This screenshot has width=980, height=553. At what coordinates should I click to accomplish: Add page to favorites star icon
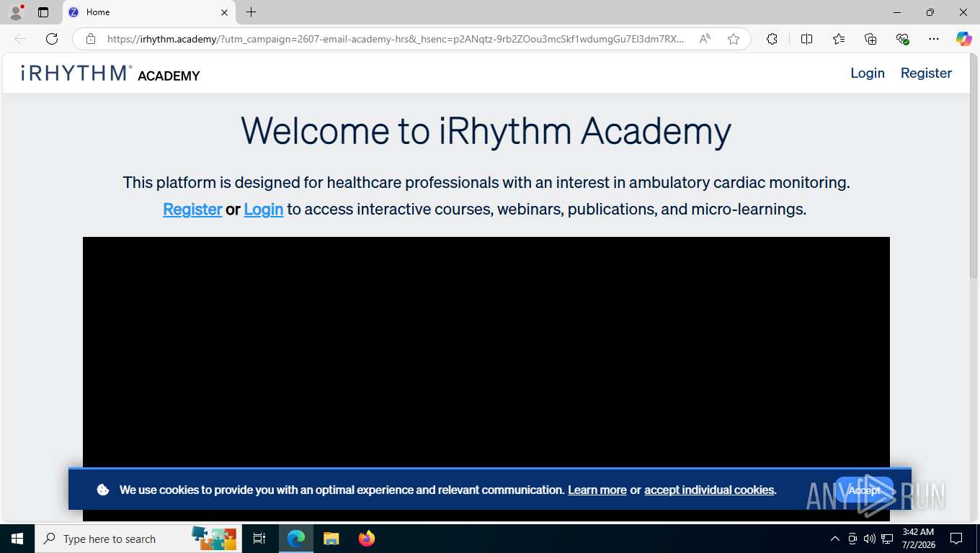click(734, 39)
